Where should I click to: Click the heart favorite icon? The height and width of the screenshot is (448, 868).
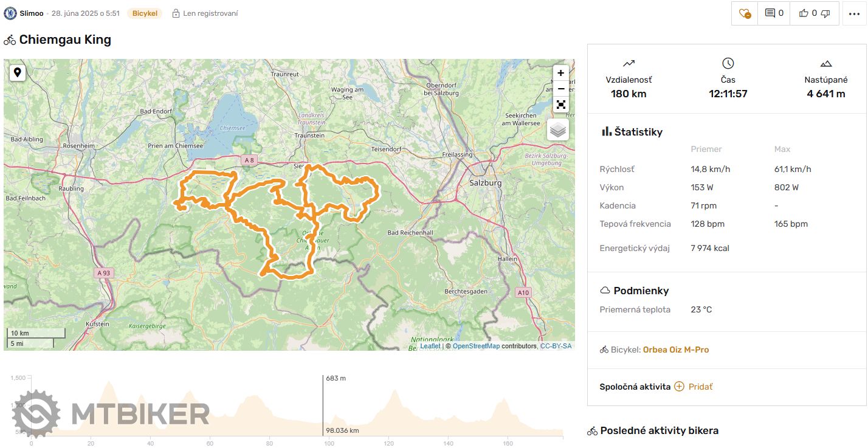[x=744, y=13]
